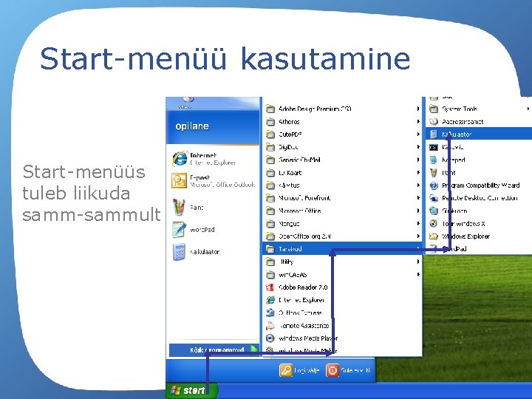Screen dimensions: 532x399
Task: Open the Käsuviip command prompt
Action: pyautogui.click(x=479, y=147)
